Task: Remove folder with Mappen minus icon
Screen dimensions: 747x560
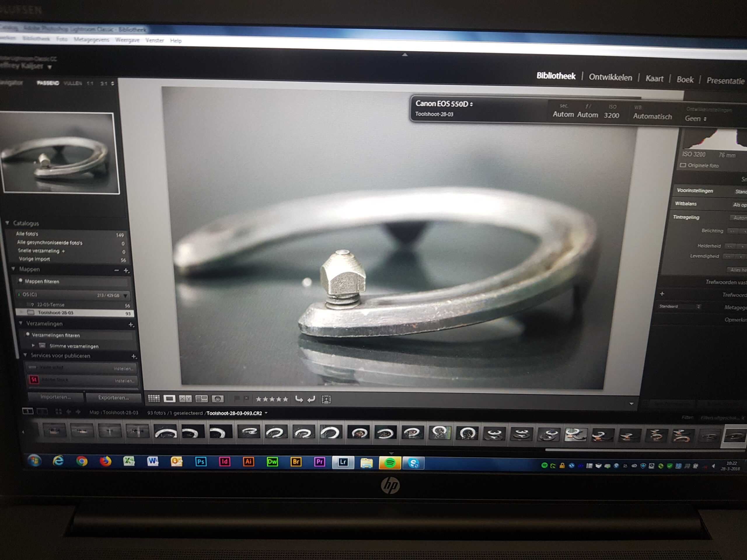Action: point(116,270)
